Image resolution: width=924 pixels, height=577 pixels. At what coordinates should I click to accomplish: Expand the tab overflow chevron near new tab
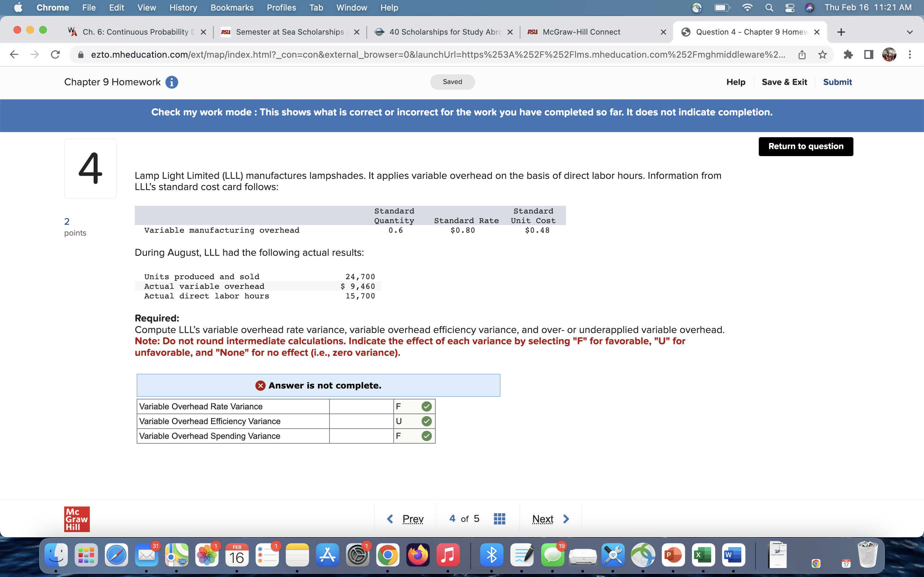pos(910,32)
